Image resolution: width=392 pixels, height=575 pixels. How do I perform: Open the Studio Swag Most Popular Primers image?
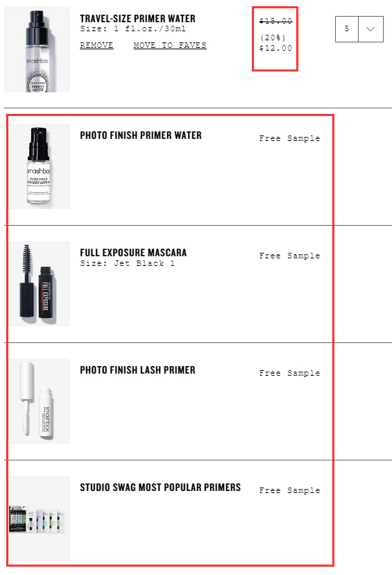40,518
